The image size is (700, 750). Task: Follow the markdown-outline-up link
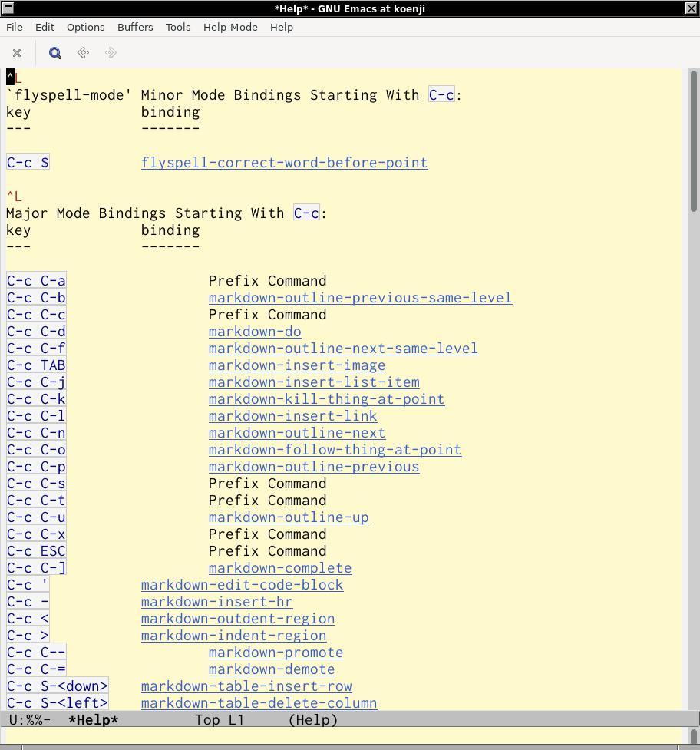click(289, 517)
